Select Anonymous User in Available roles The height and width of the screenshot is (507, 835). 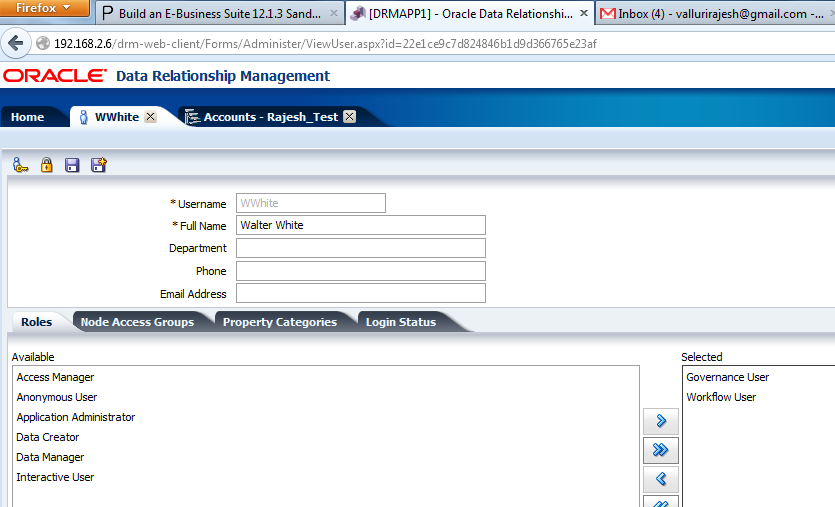click(x=57, y=397)
